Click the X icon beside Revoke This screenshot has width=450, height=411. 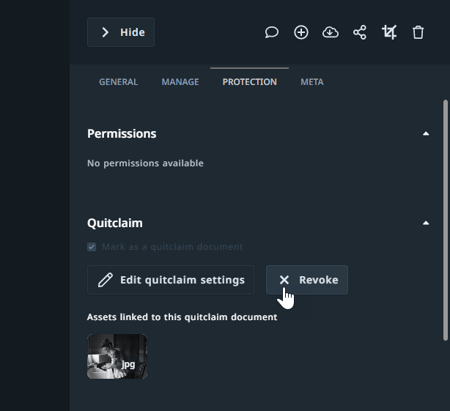(284, 280)
